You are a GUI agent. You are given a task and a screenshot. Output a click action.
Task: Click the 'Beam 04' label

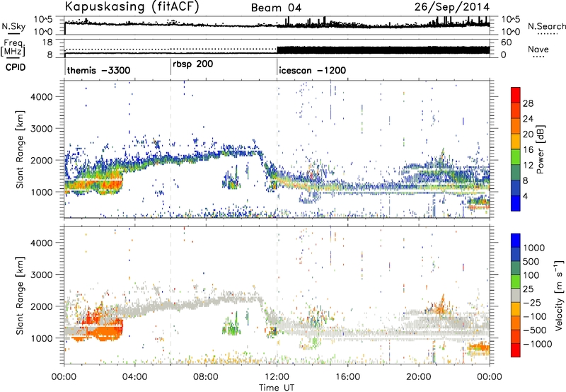coord(276,8)
